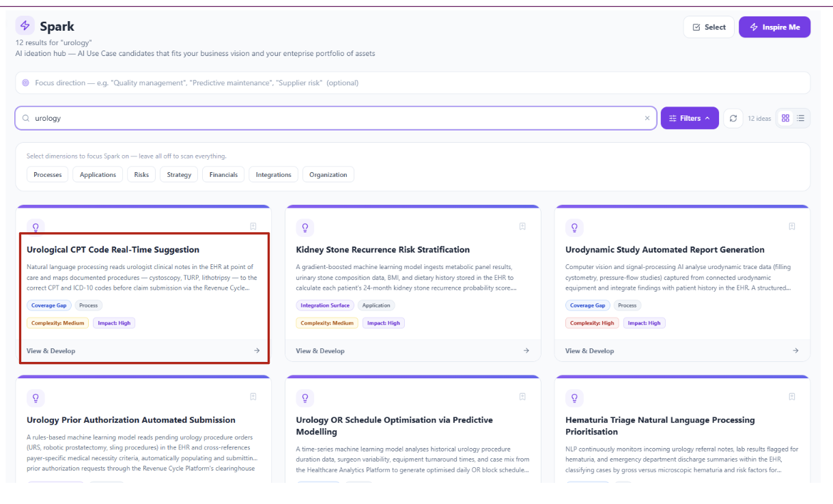Bookmark the Urology Prior Authorization Automated Submission card
The width and height of the screenshot is (833, 504).
click(x=253, y=396)
